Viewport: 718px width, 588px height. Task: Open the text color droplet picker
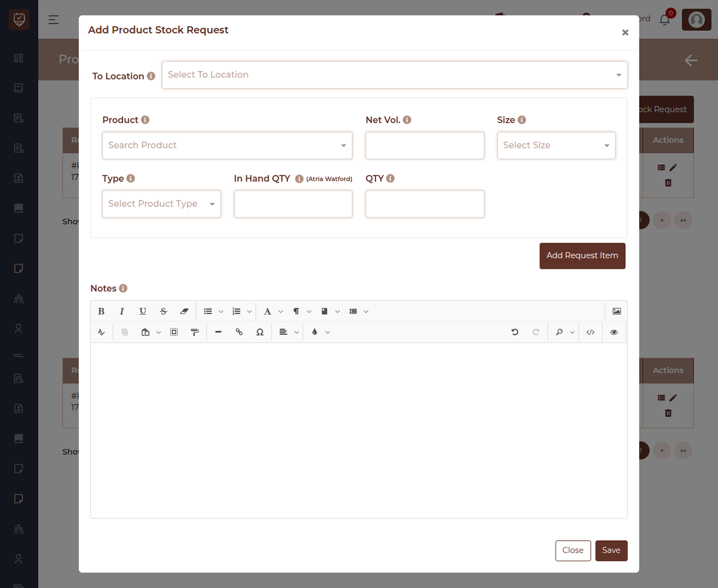315,332
